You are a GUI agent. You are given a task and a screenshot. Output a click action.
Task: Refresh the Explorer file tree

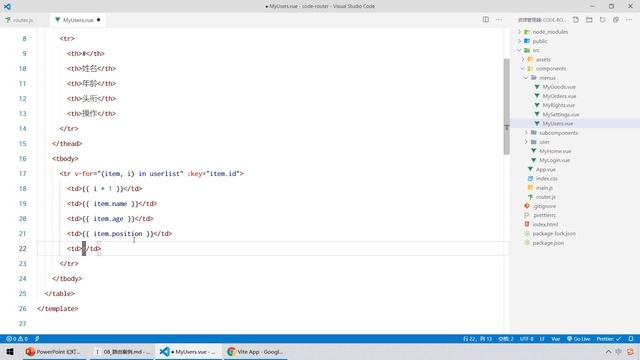[602, 20]
